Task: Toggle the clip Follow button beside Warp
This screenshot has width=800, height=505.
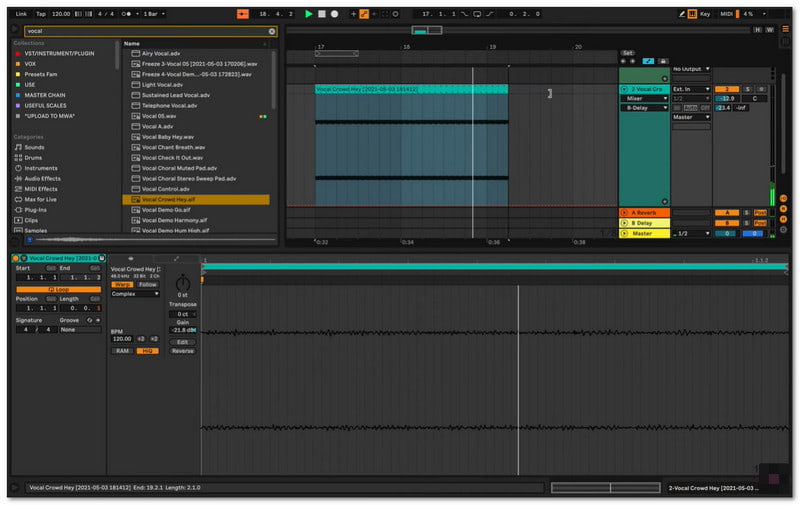Action: pyautogui.click(x=147, y=285)
